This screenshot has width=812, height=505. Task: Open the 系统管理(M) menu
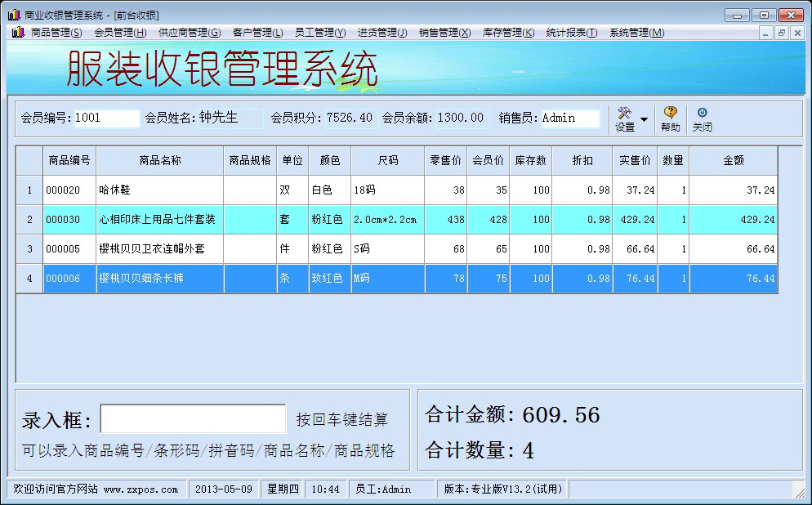(x=636, y=33)
